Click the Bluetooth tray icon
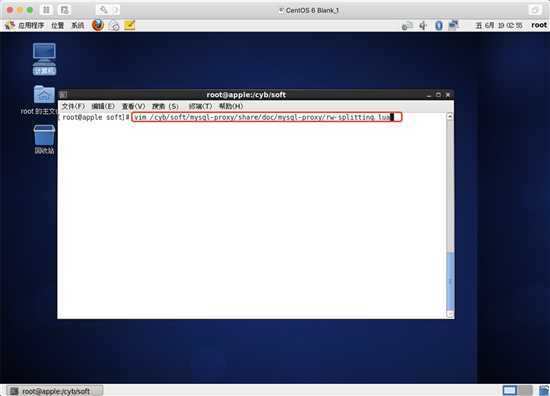Screen dimensions: 550x396 (438, 25)
